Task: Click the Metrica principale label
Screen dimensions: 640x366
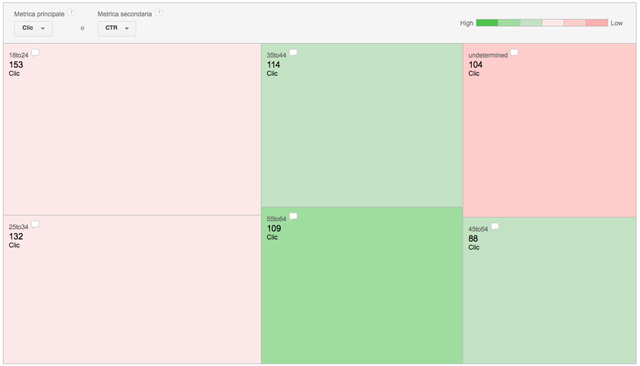Action: [x=39, y=14]
